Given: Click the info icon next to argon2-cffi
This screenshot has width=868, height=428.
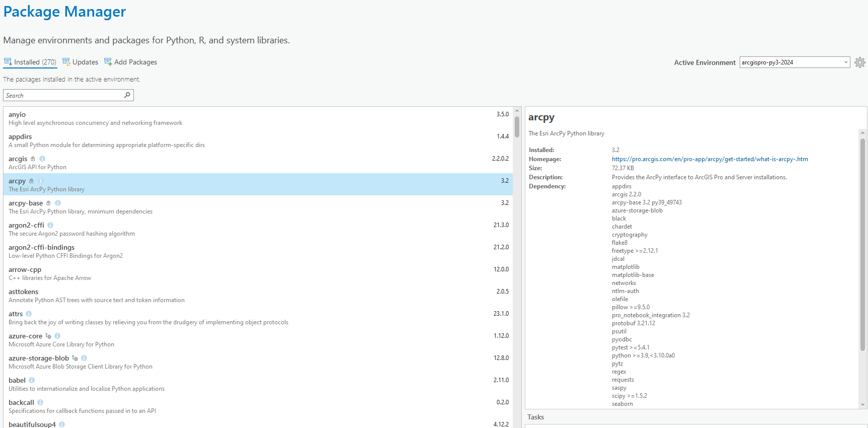Looking at the screenshot, I should [50, 225].
